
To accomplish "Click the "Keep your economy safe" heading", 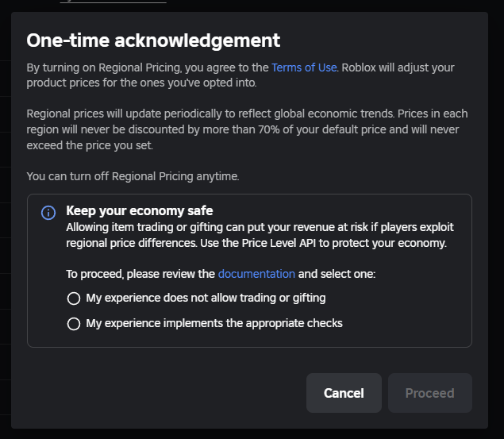I will point(140,211).
